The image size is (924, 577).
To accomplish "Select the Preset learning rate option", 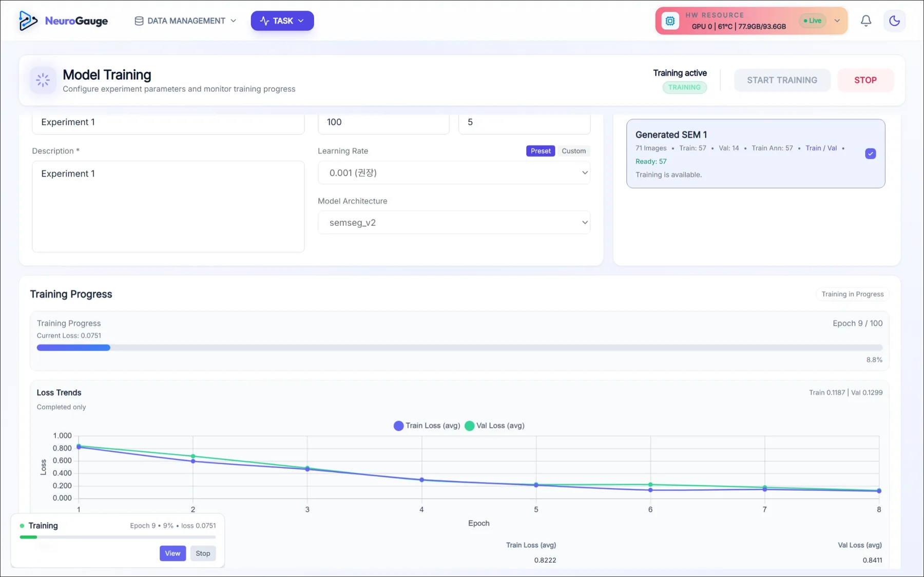I will (x=541, y=151).
